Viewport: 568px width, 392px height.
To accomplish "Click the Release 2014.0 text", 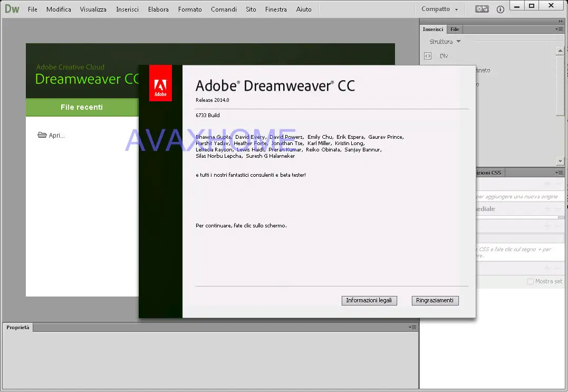I will (x=213, y=100).
